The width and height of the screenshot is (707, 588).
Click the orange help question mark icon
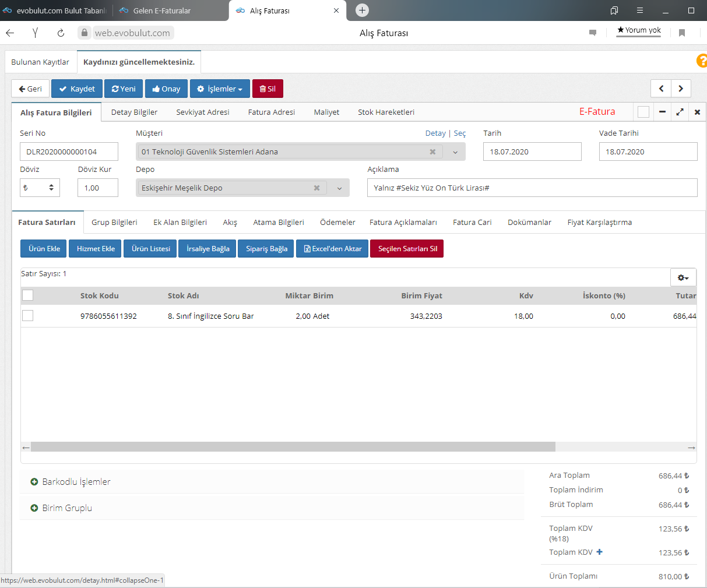(x=702, y=61)
